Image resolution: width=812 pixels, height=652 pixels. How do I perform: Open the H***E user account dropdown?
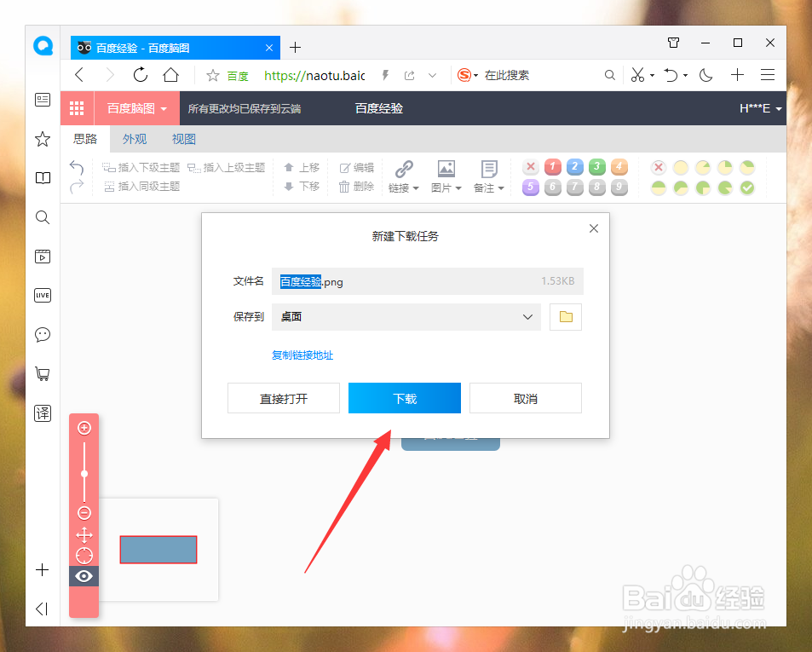(760, 108)
